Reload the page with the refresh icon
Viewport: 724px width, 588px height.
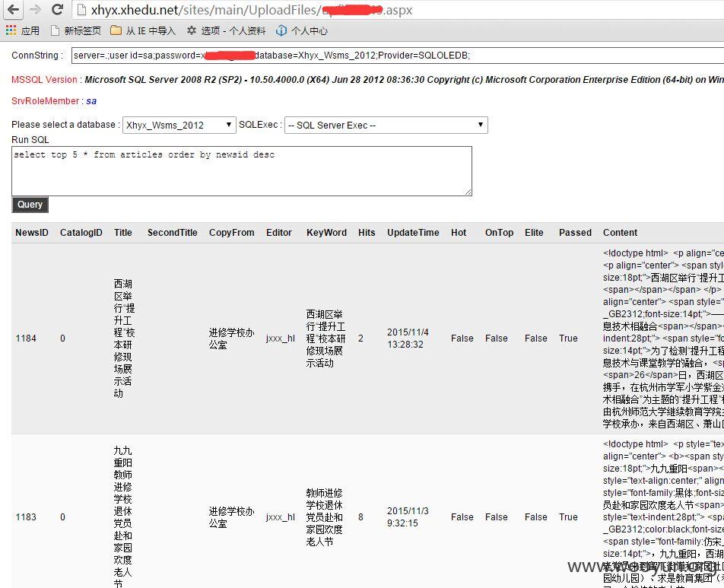pos(57,10)
